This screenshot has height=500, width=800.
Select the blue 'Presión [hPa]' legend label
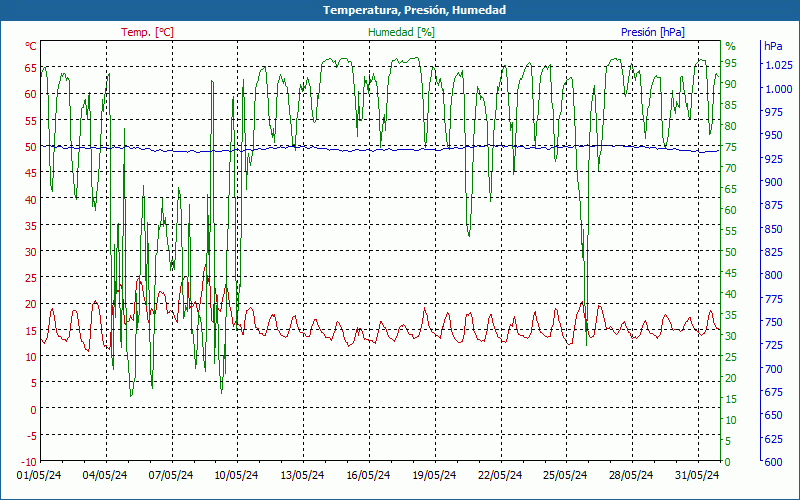point(653,32)
